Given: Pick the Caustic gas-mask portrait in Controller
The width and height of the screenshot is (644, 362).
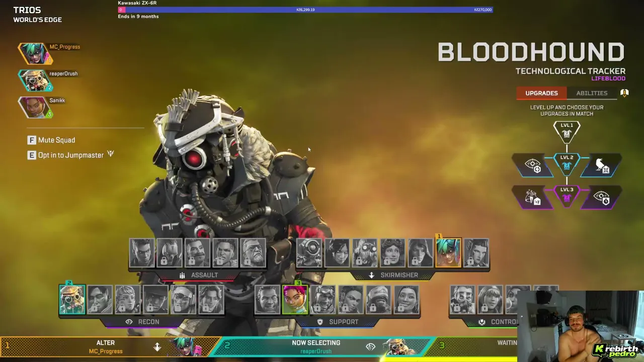Looking at the screenshot, I should coord(462,300).
